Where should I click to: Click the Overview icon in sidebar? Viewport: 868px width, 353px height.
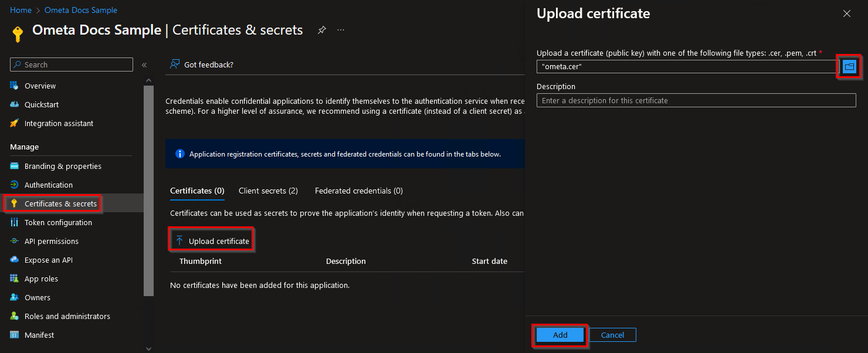[14, 86]
